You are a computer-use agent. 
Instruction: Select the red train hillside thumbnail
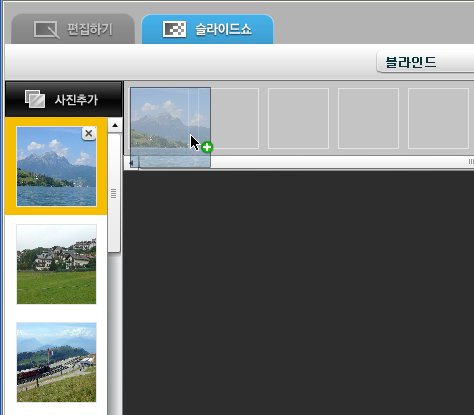point(56,362)
